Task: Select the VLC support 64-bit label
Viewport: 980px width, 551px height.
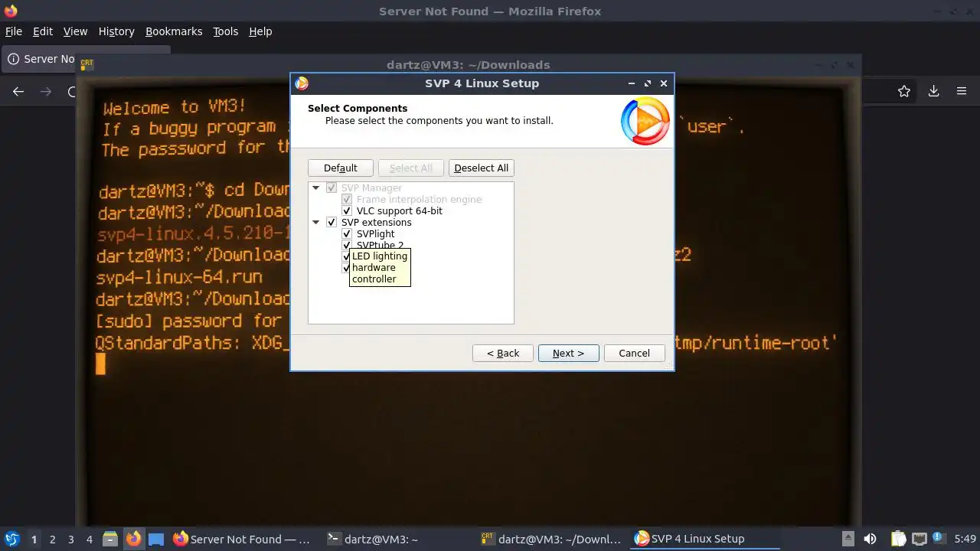Action: point(400,211)
